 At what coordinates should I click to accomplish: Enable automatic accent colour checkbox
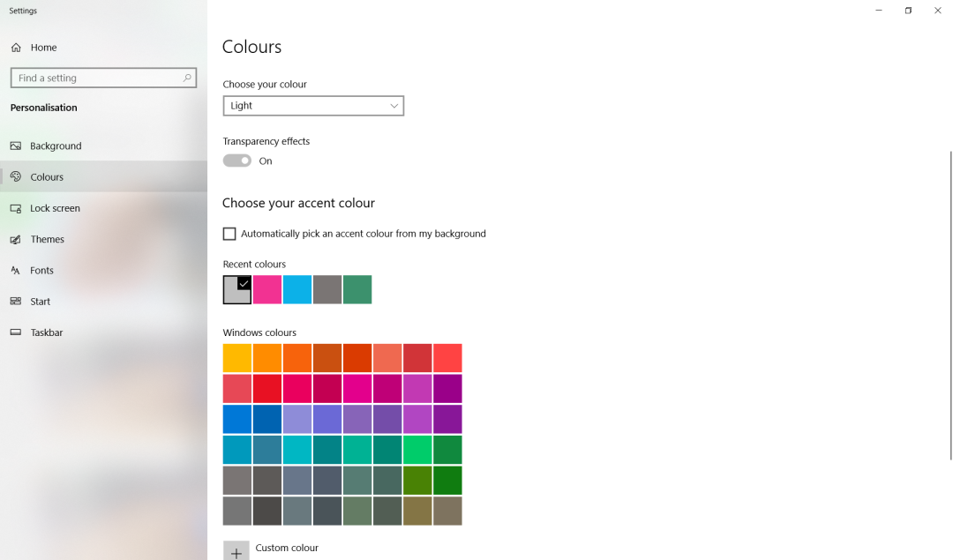pyautogui.click(x=229, y=234)
